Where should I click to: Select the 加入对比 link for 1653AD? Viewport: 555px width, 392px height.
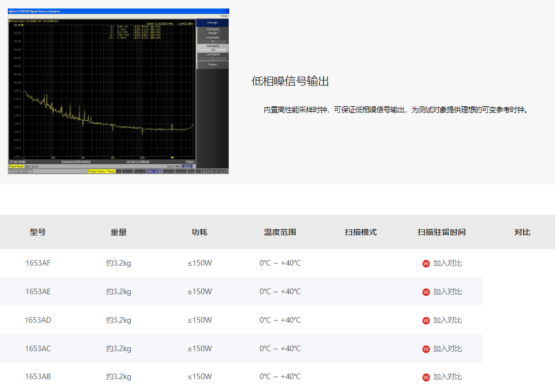coord(448,320)
